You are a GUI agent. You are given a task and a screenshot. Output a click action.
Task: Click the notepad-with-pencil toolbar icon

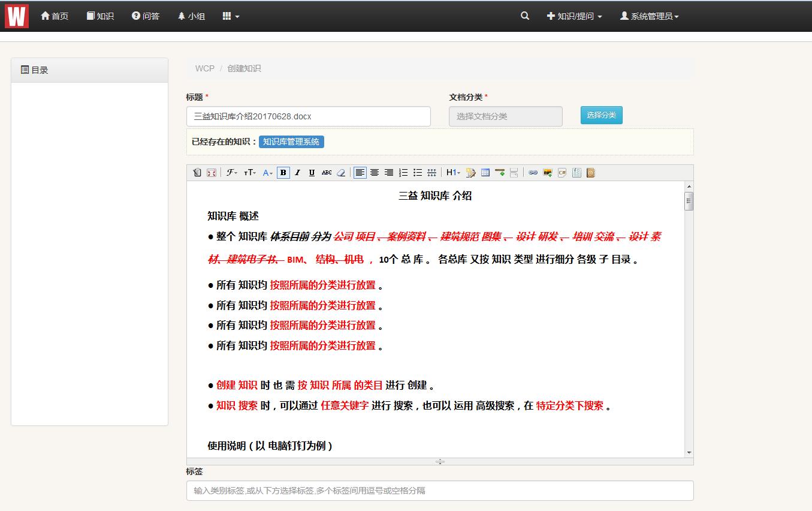pyautogui.click(x=471, y=173)
